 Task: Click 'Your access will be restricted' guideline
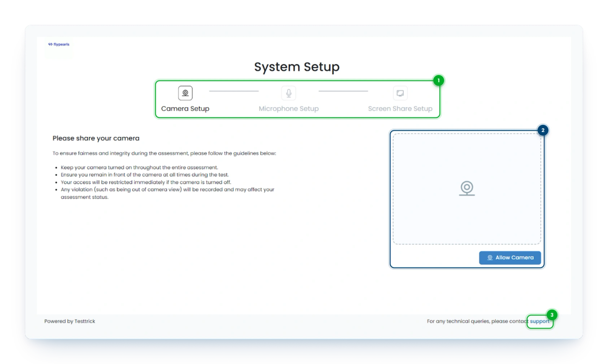click(146, 182)
